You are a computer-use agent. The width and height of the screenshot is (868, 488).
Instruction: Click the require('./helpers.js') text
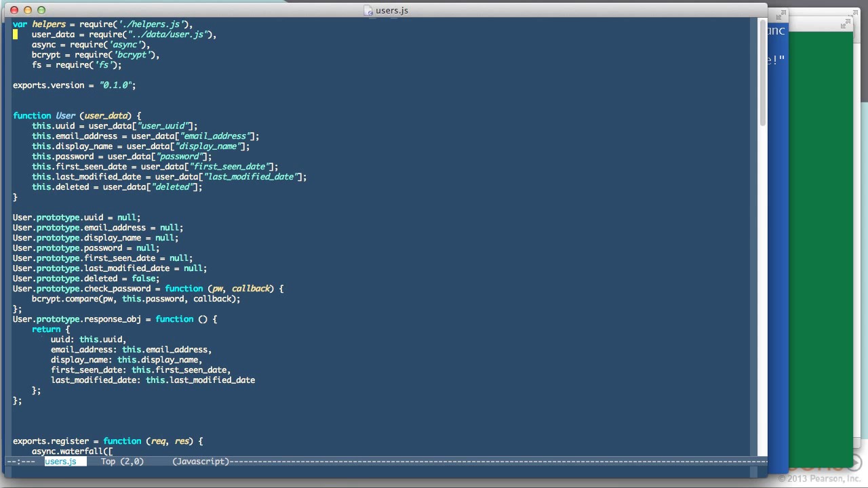pos(134,24)
